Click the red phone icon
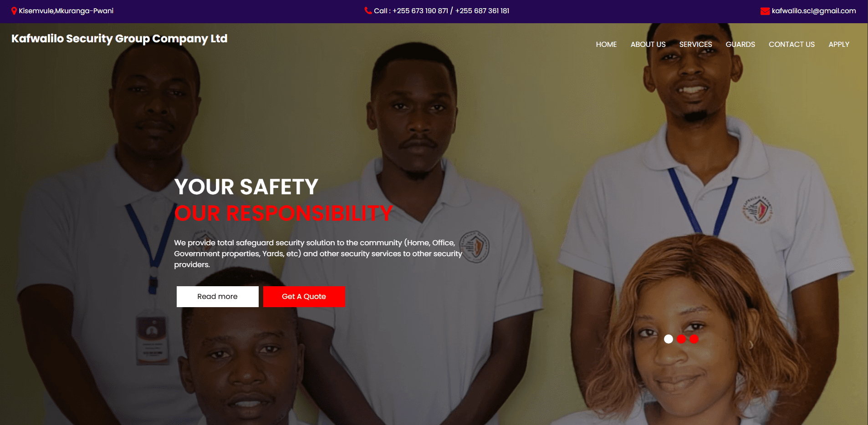Viewport: 868px width, 425px height. (368, 10)
